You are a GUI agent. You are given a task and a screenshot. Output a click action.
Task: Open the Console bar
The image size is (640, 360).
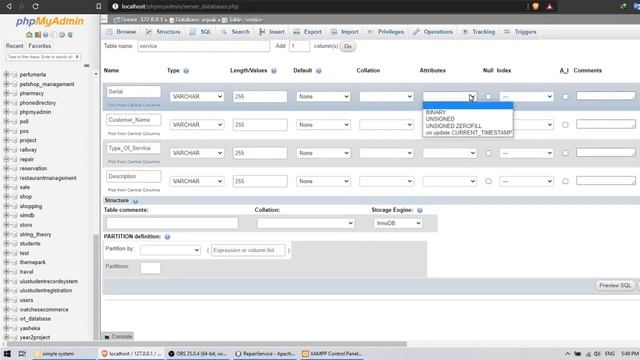(118, 336)
